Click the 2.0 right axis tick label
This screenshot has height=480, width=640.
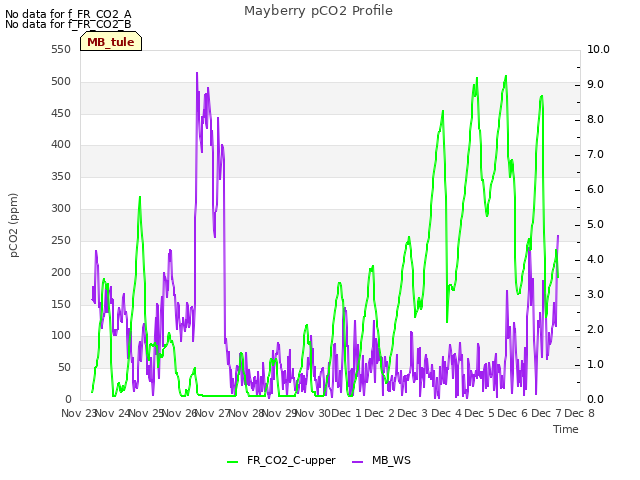click(x=596, y=330)
